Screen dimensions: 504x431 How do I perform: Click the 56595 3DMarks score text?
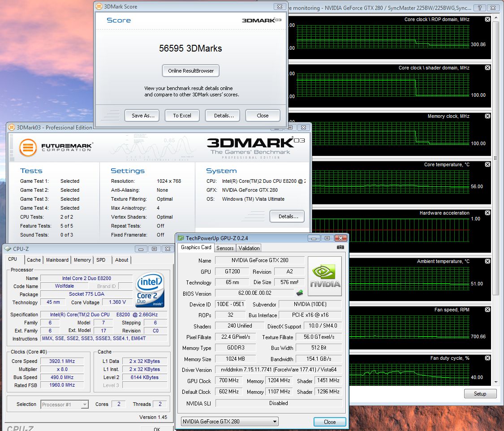(x=190, y=48)
